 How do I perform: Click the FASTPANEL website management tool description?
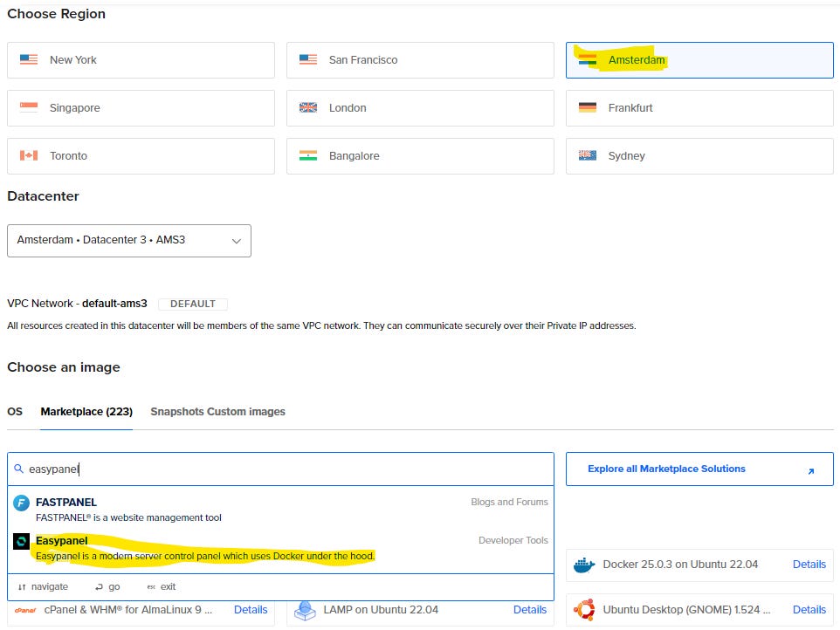(128, 517)
